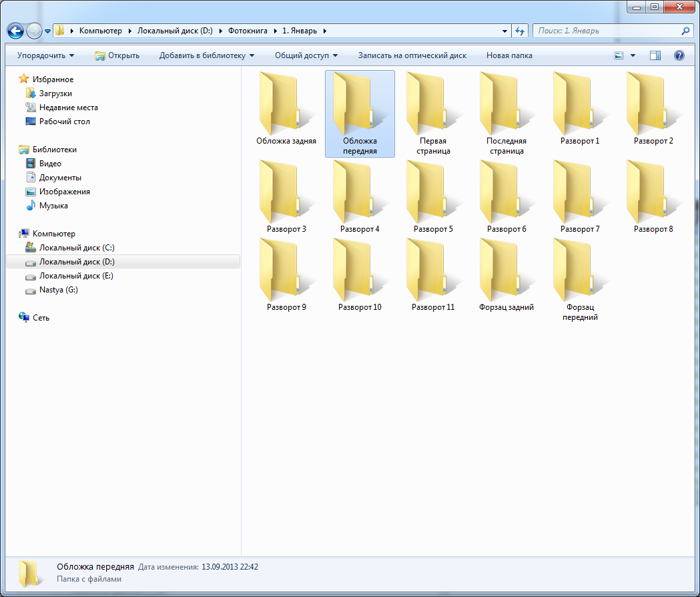Expand arrow after Фотокнига breadcrumb

click(x=276, y=31)
